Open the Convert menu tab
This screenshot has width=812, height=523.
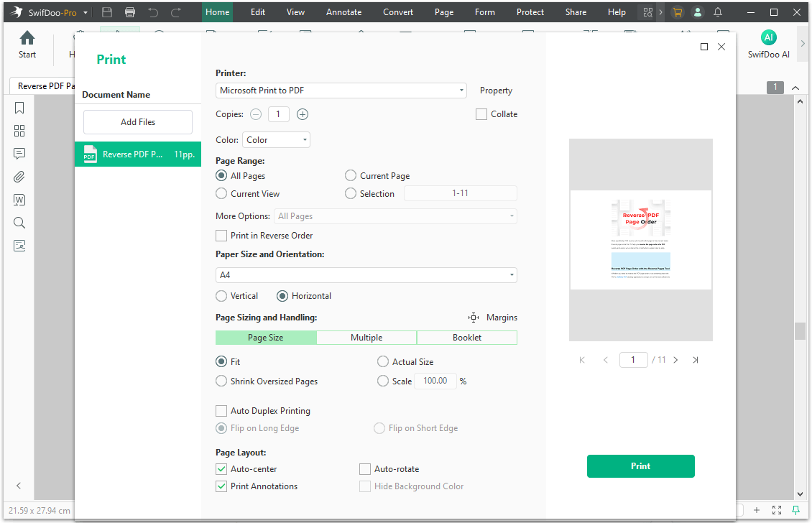[397, 12]
